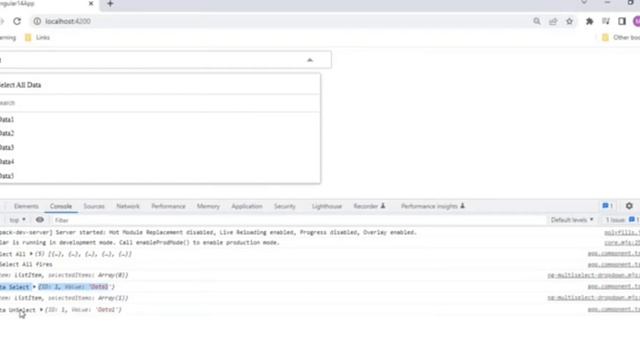Open the Default levels dropdown
This screenshot has height=360, width=640.
[x=572, y=220]
